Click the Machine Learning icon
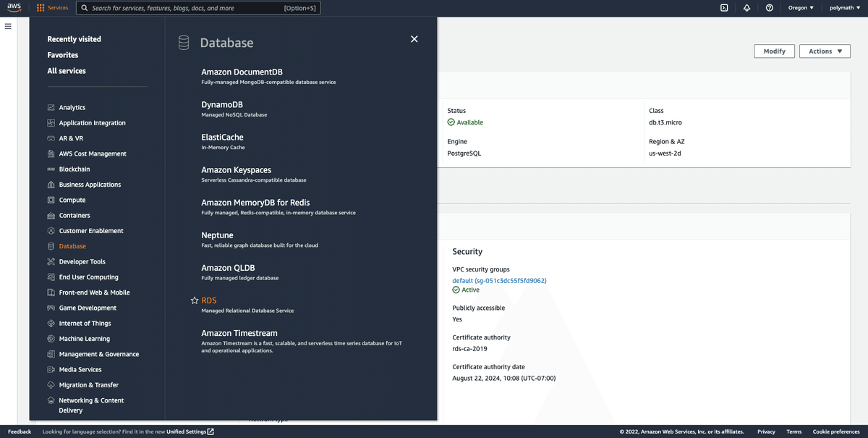 (51, 339)
